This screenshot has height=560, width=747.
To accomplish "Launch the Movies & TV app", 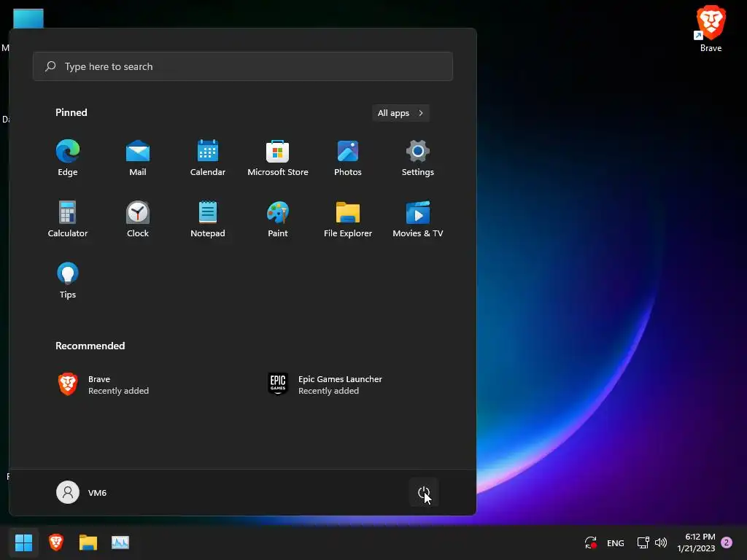I will point(418,219).
